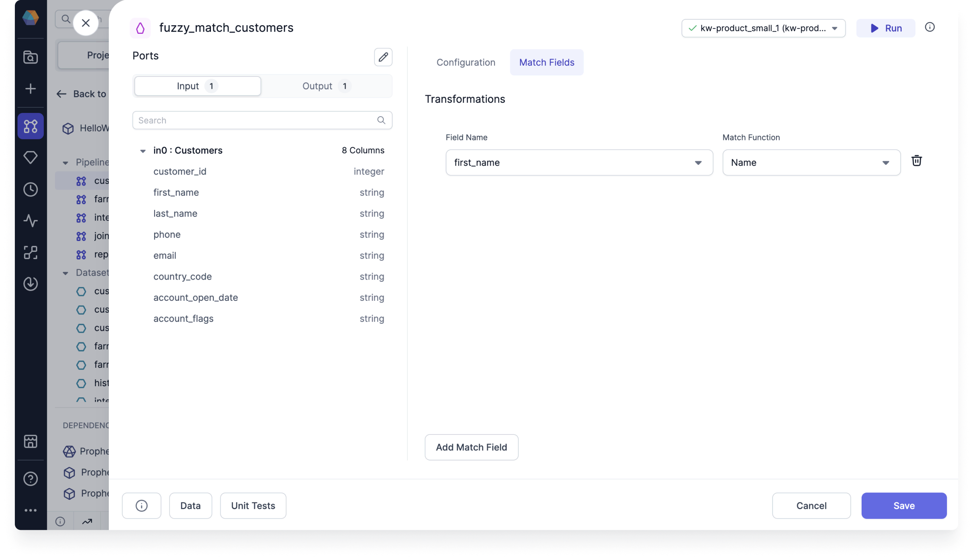
Task: Click the Unit Tests button
Action: (x=253, y=505)
